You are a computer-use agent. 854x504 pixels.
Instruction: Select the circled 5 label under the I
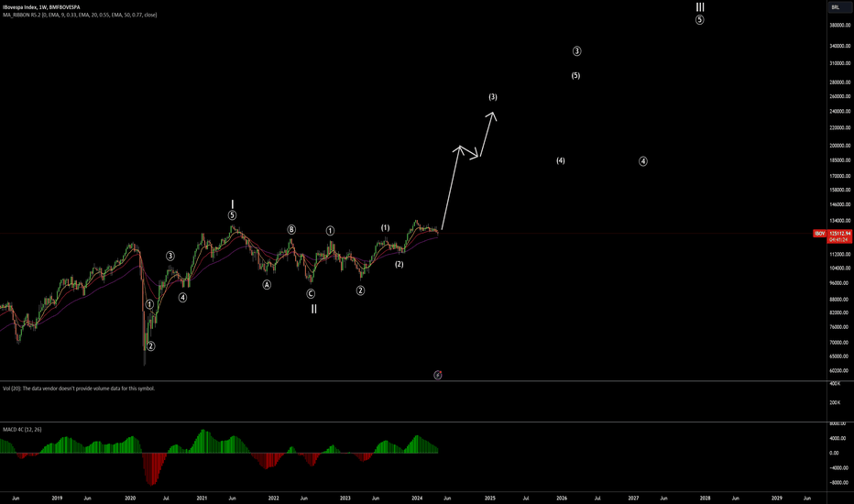point(233,215)
